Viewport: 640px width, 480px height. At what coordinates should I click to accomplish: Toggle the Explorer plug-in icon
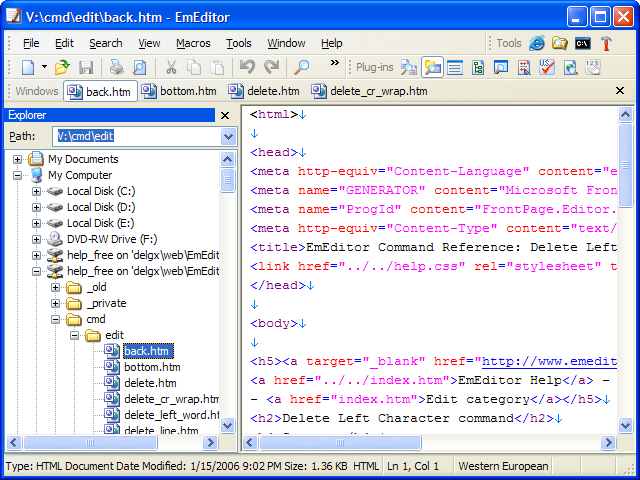click(x=432, y=67)
